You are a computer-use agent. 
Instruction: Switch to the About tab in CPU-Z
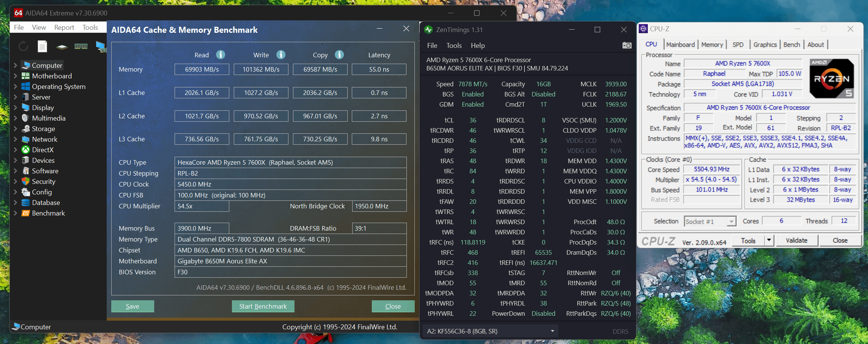[816, 44]
